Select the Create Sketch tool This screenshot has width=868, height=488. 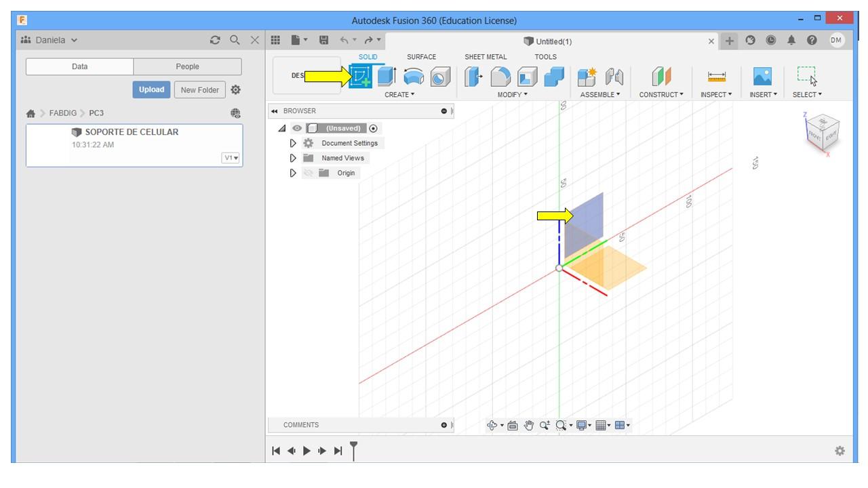click(360, 77)
